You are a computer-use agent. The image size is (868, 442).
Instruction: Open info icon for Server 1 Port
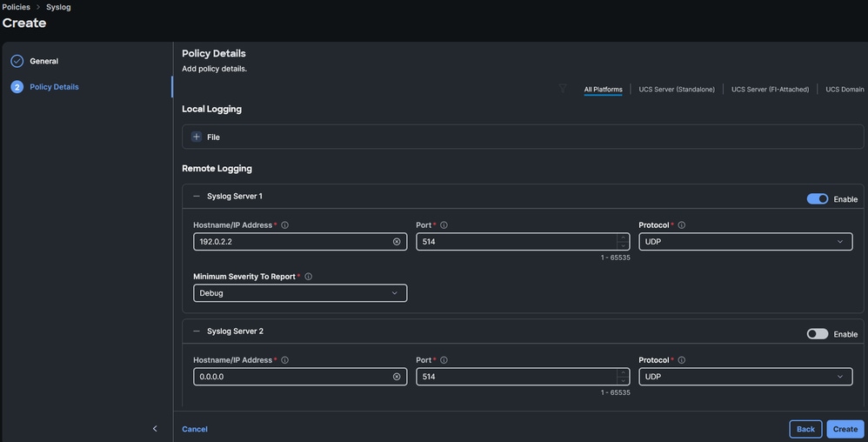(x=444, y=224)
